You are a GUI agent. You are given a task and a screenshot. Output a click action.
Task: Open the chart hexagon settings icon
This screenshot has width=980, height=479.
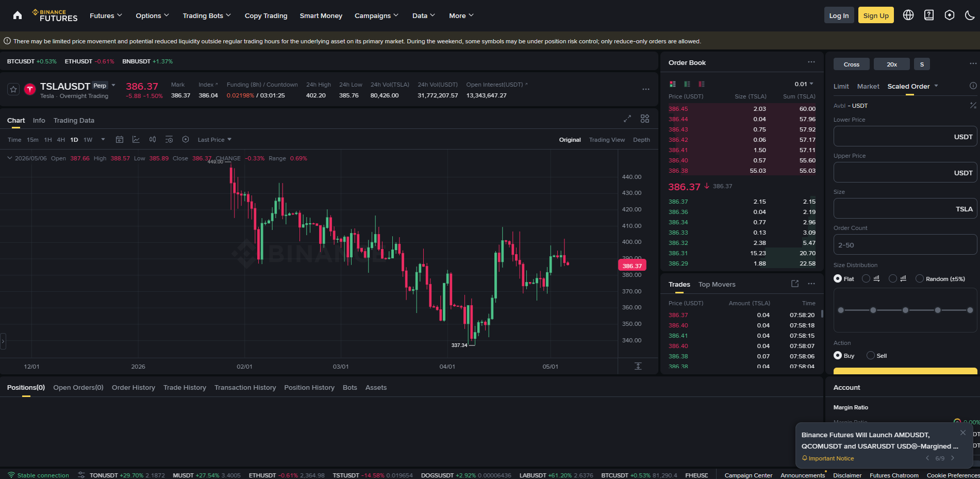click(186, 139)
